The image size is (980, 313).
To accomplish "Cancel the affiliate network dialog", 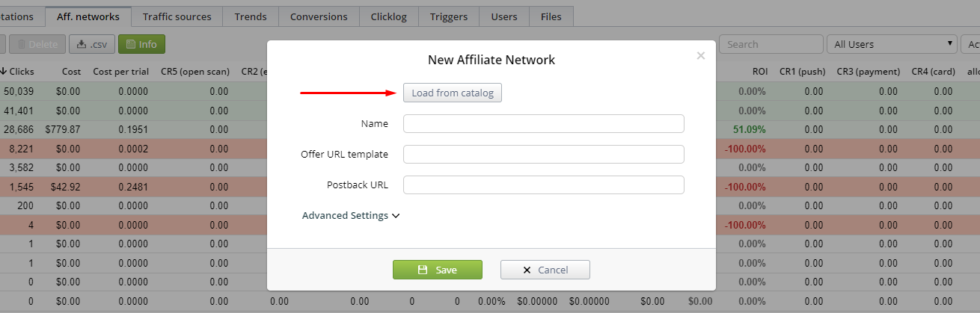I will pyautogui.click(x=545, y=270).
